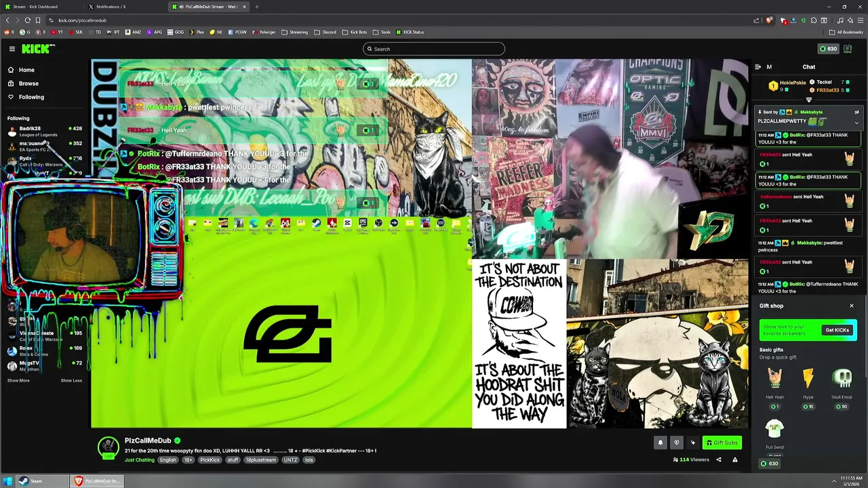Click the UNTZ tag
868x488 pixels.
pyautogui.click(x=290, y=460)
